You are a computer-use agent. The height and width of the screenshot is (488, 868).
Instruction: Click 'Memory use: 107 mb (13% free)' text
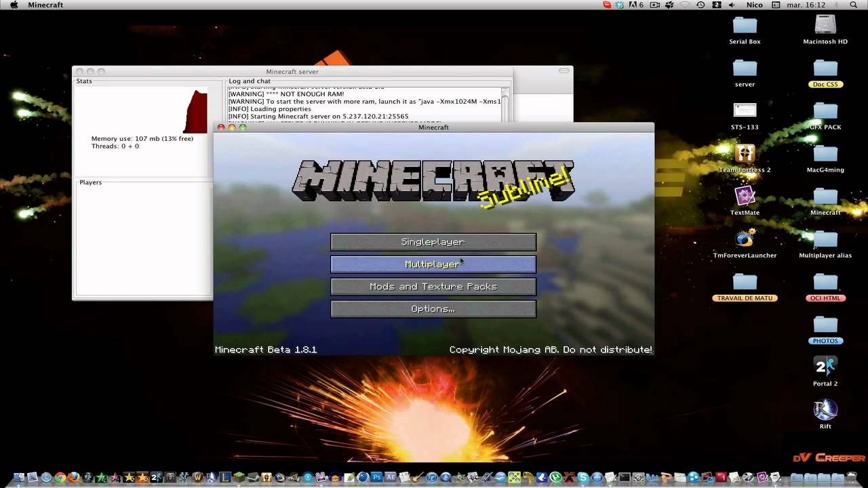[x=142, y=138]
